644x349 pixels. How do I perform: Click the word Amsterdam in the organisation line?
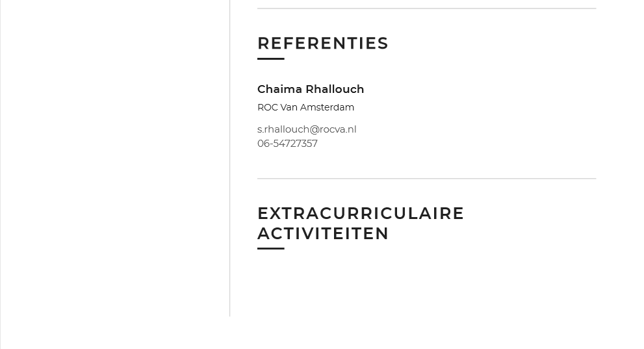point(327,108)
